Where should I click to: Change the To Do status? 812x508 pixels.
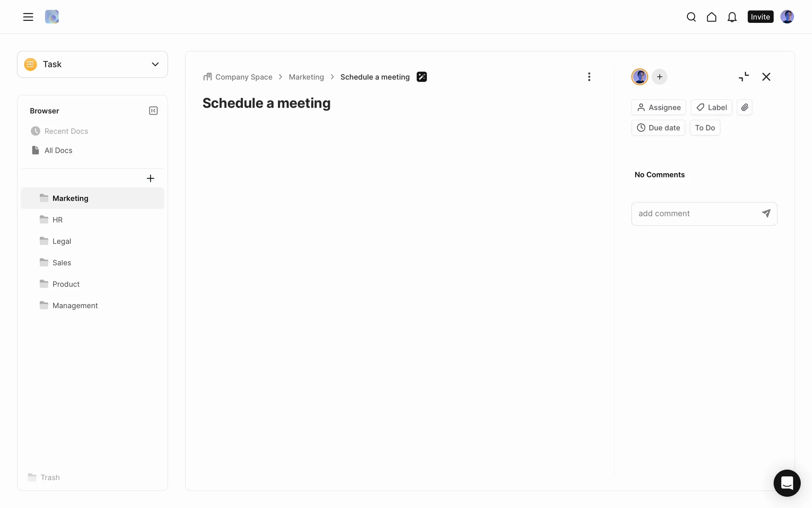705,128
